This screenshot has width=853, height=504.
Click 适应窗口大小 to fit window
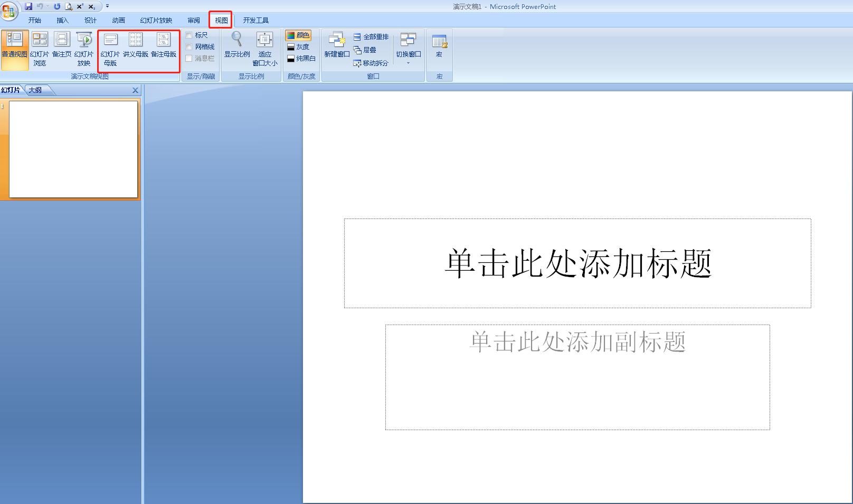tap(264, 47)
